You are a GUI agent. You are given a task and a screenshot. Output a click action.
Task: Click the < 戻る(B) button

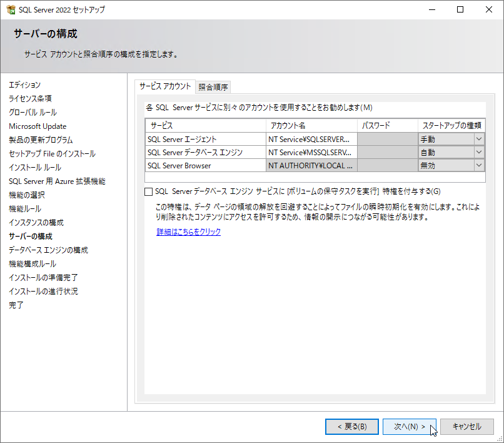pyautogui.click(x=352, y=427)
